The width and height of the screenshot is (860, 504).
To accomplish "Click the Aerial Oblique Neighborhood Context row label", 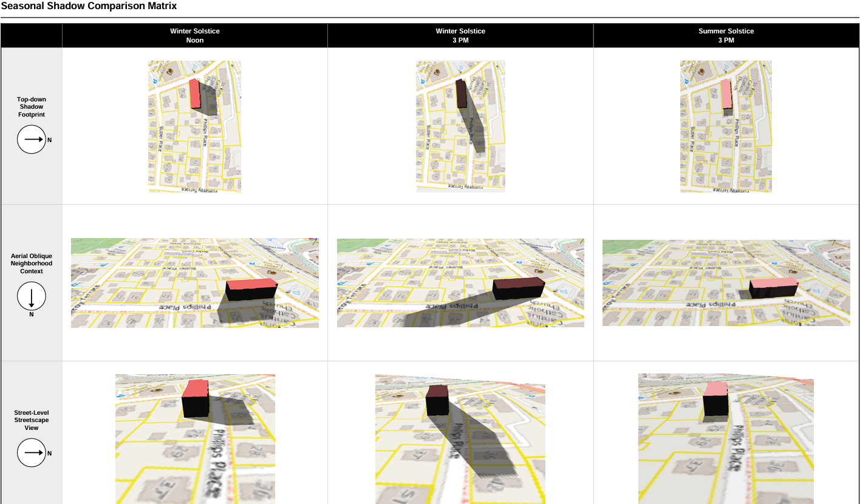I will pyautogui.click(x=32, y=264).
